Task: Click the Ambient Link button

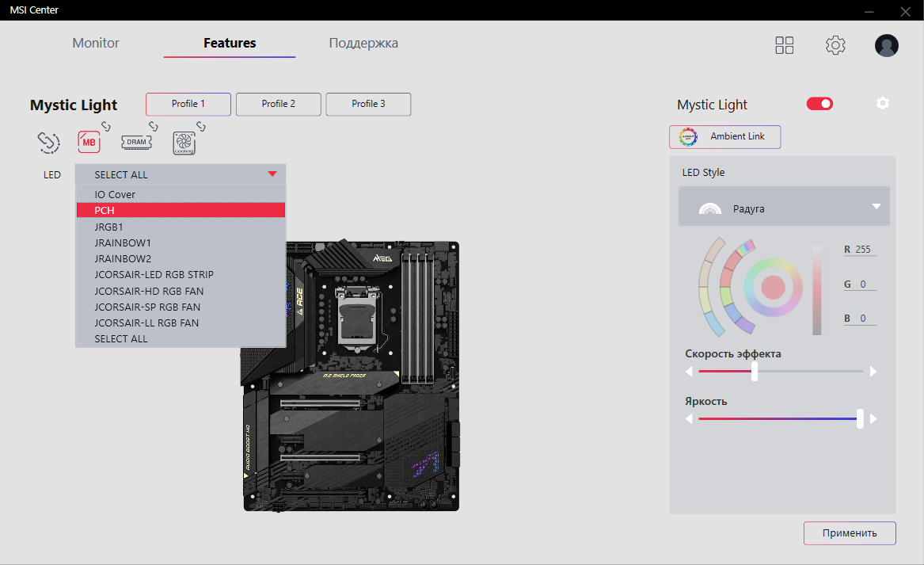Action: pyautogui.click(x=724, y=137)
